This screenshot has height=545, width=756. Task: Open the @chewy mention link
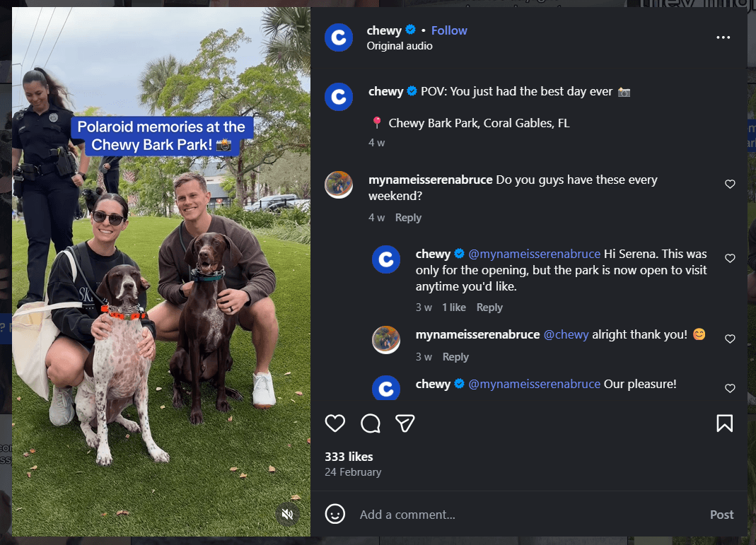566,334
